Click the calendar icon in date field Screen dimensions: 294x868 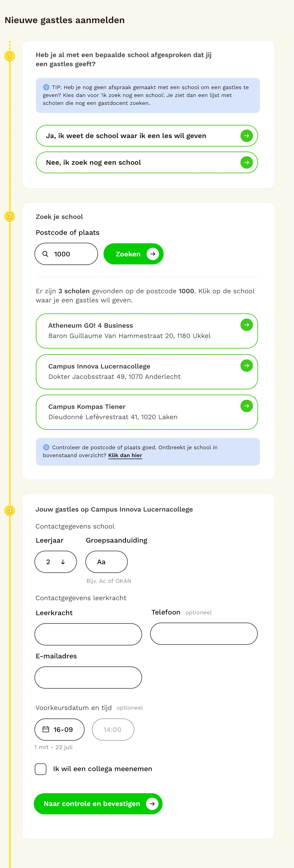click(x=46, y=729)
